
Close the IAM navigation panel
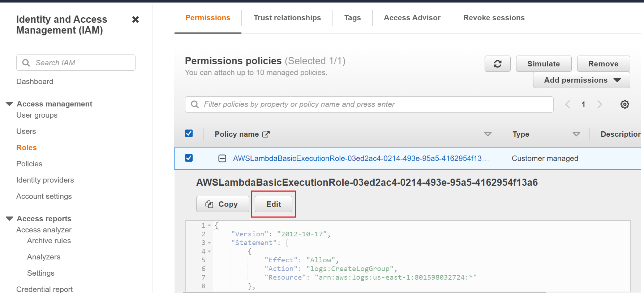click(x=136, y=19)
